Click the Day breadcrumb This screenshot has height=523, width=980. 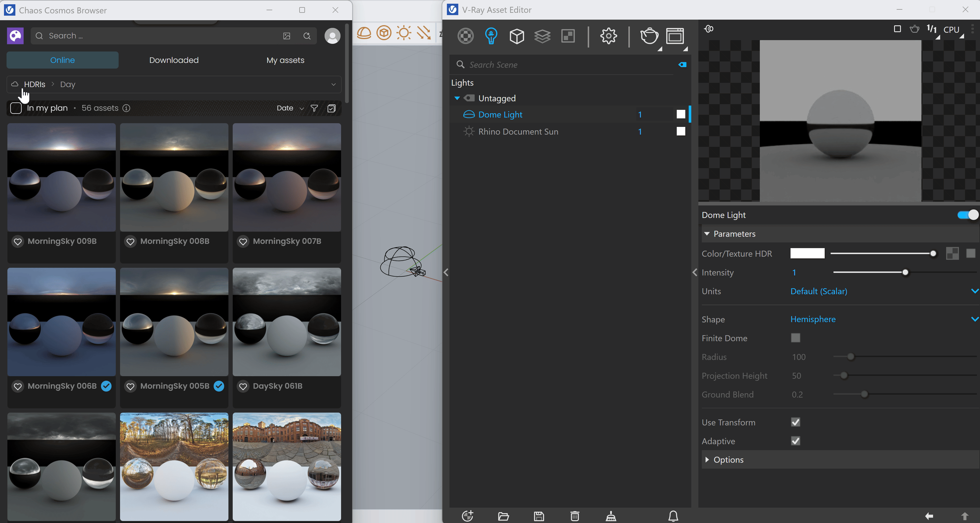click(x=68, y=84)
